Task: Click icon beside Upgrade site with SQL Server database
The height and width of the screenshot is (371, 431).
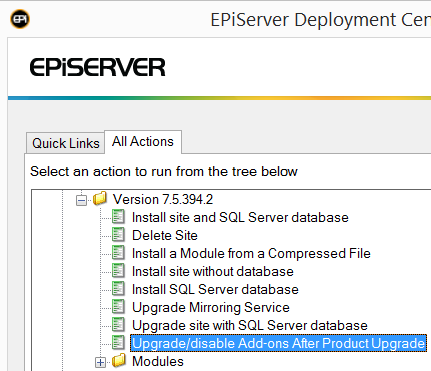Action: (x=118, y=325)
